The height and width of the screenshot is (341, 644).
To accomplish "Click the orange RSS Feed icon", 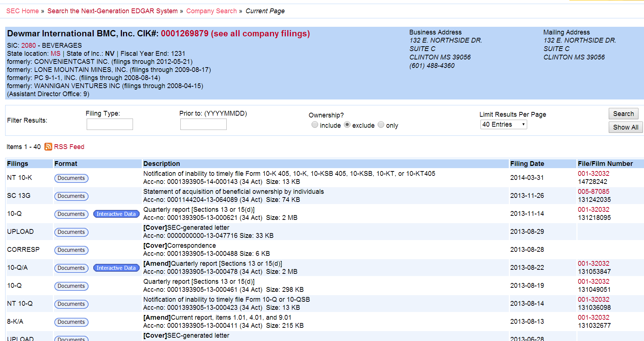I will pyautogui.click(x=48, y=147).
